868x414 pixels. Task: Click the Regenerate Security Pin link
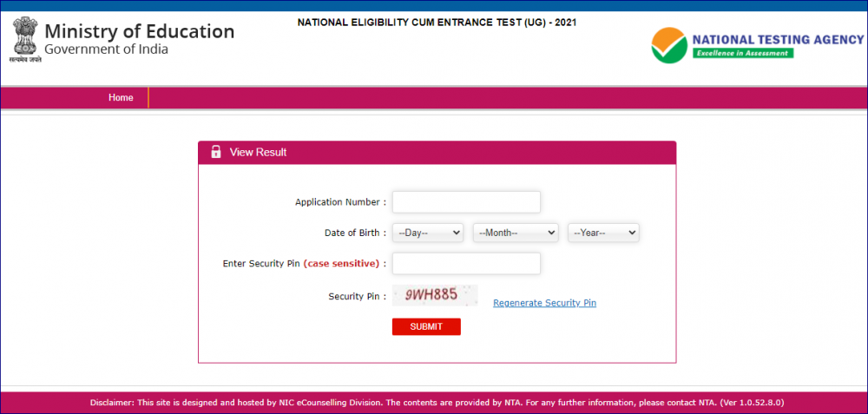coord(544,303)
